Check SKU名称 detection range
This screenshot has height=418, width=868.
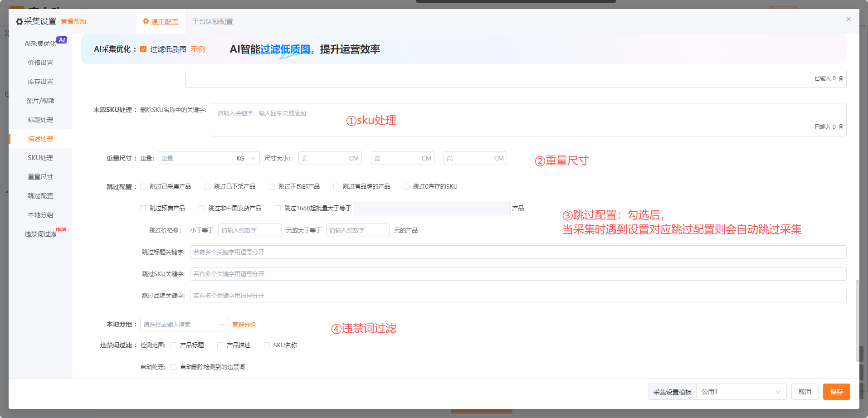(267, 345)
